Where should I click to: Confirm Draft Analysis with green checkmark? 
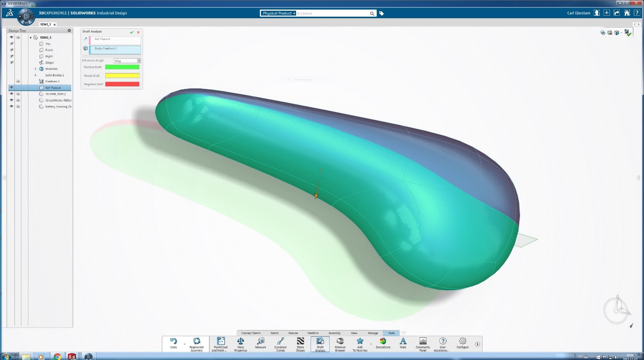[x=132, y=32]
